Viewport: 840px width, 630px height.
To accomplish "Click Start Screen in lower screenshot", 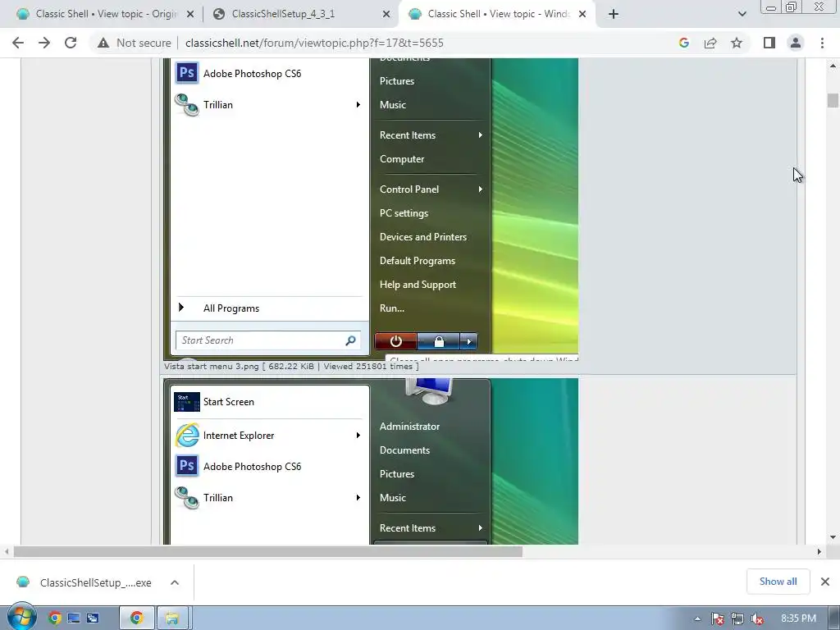I will (x=229, y=402).
